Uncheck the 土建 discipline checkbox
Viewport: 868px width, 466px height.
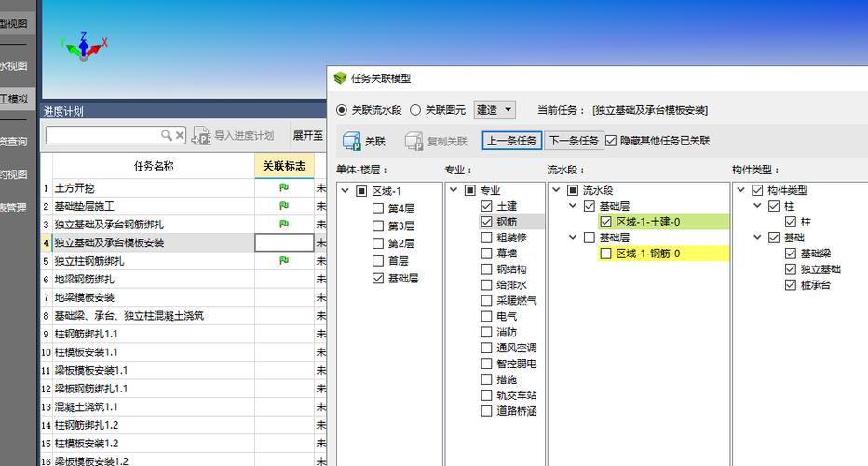pos(486,206)
